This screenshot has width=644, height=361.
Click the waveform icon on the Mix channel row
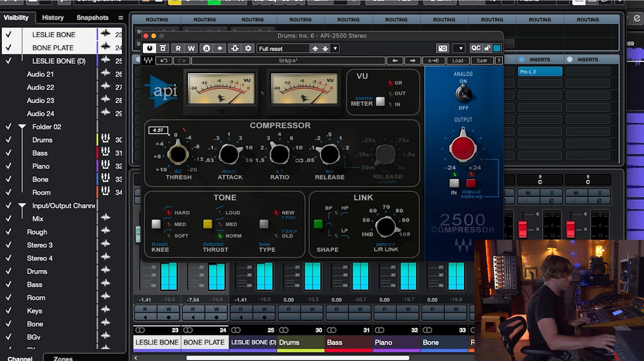[106, 218]
